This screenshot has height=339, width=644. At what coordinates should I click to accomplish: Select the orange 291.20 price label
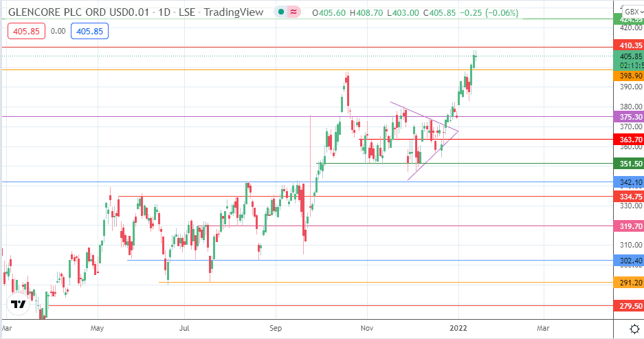629,283
